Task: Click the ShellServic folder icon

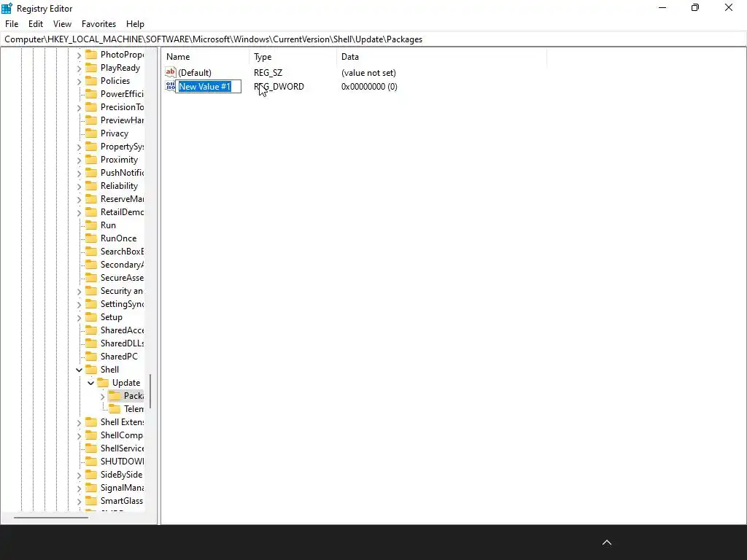Action: [x=91, y=448]
